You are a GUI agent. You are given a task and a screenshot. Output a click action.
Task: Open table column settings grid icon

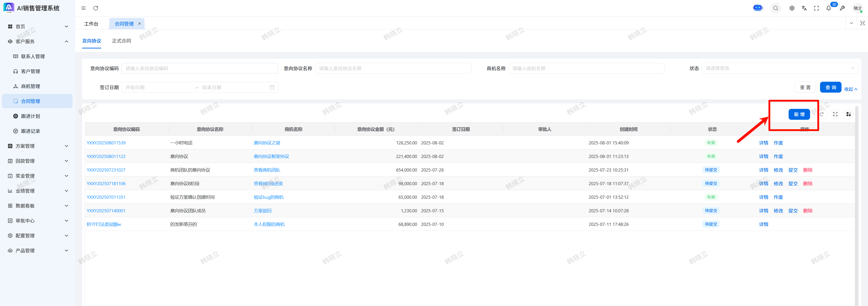tap(849, 114)
